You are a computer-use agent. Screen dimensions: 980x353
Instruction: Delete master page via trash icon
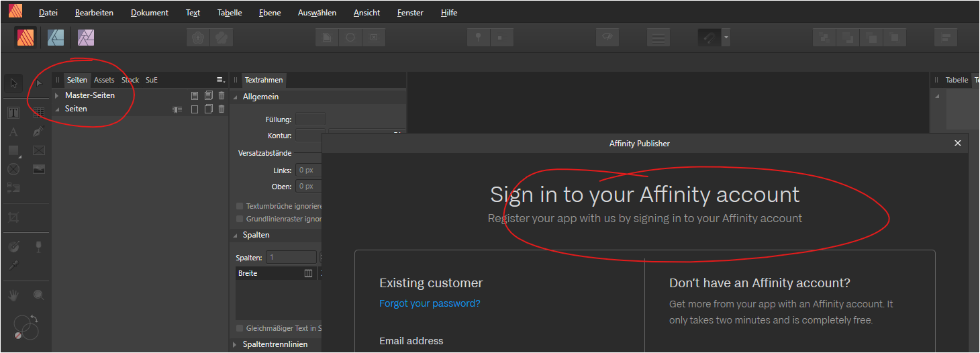click(222, 95)
